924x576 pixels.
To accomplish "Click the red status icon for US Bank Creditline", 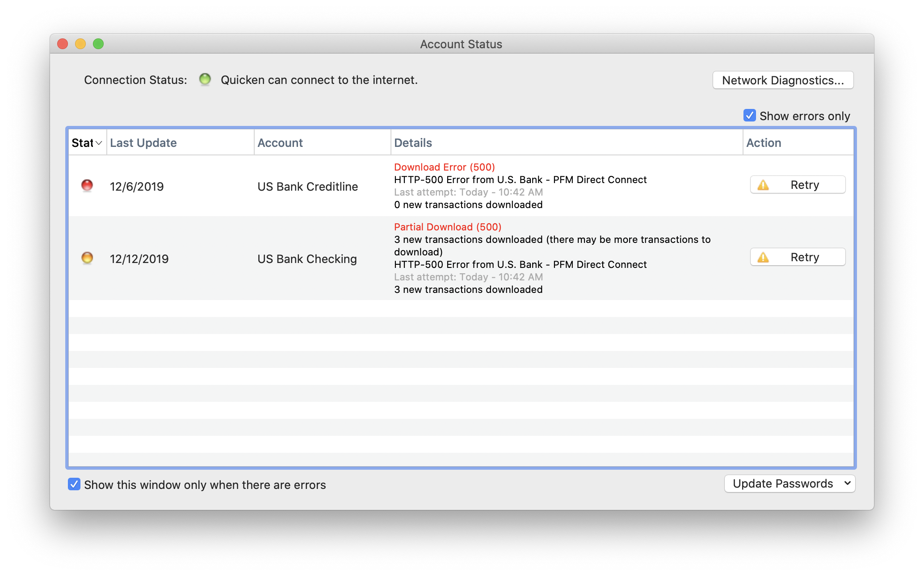I will pos(87,186).
